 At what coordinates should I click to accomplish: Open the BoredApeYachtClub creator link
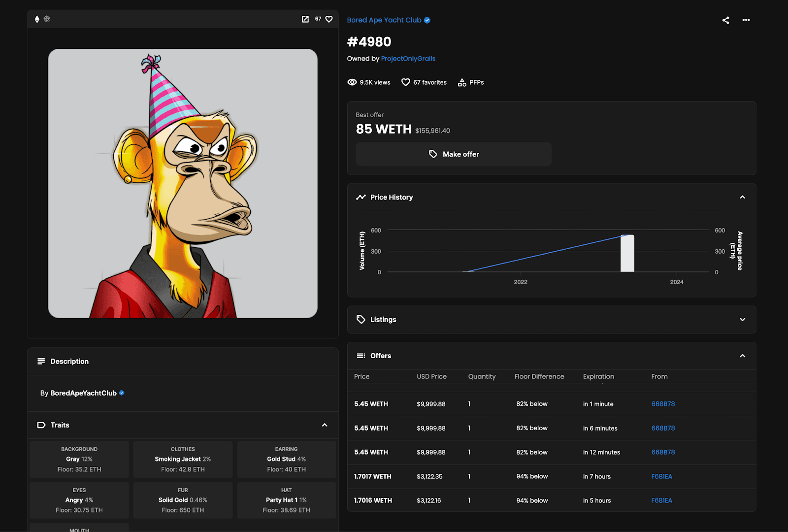(83, 393)
